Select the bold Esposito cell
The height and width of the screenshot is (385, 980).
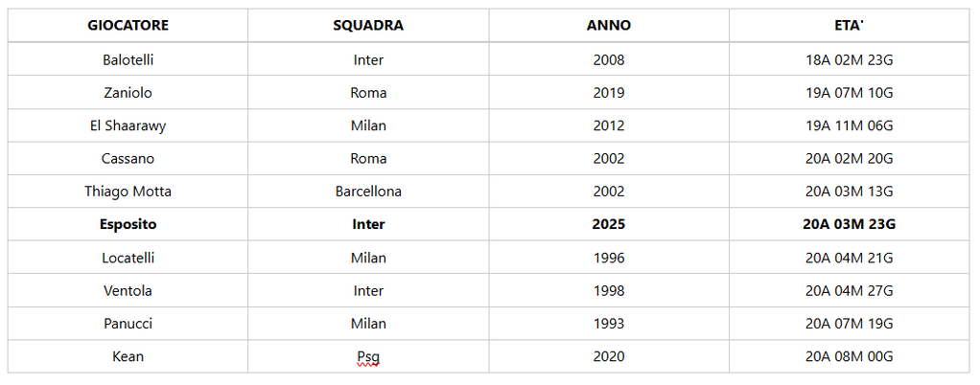pos(128,224)
